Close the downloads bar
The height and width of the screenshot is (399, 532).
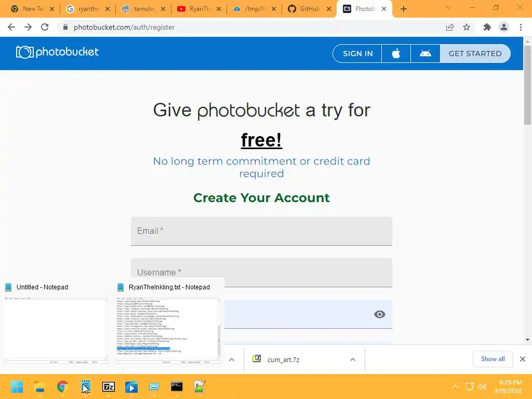(x=523, y=359)
